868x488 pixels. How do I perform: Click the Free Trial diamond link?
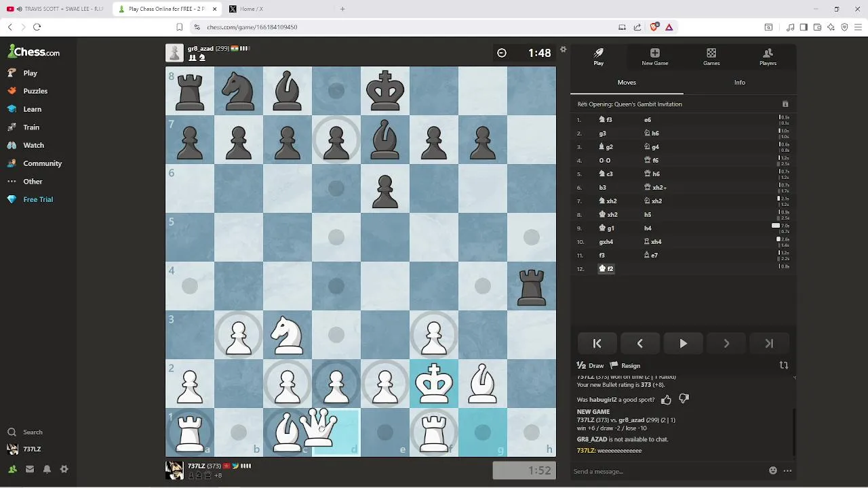[31, 199]
